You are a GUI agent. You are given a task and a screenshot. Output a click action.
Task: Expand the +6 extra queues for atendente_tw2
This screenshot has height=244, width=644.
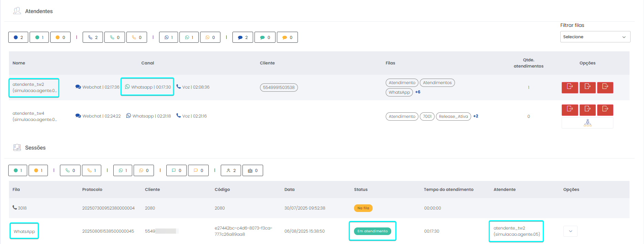418,92
